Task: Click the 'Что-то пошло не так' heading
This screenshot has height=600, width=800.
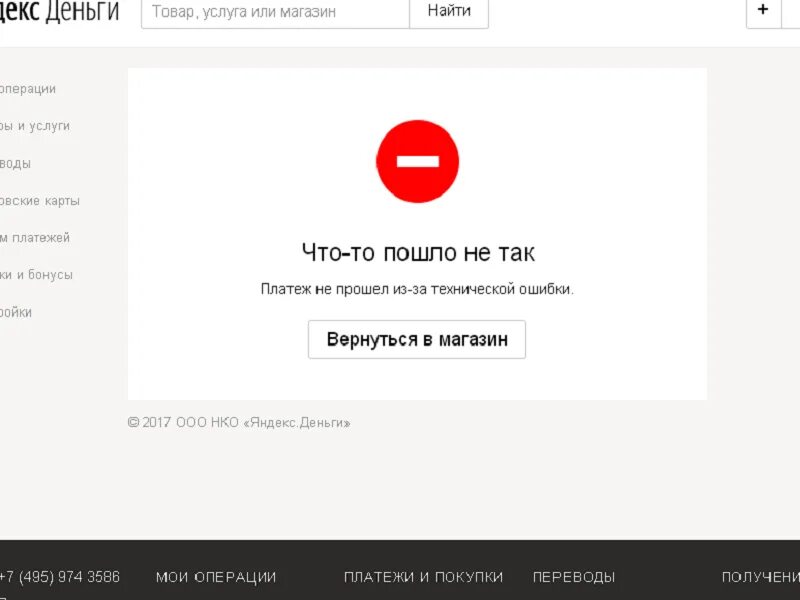Action: coord(418,252)
